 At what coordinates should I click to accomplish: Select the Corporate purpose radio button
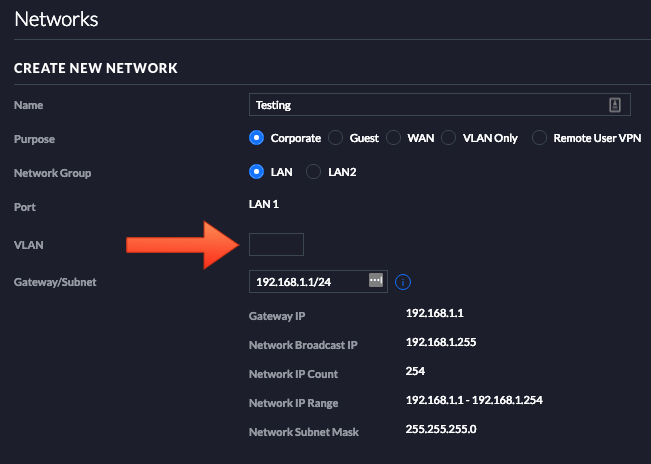click(257, 138)
